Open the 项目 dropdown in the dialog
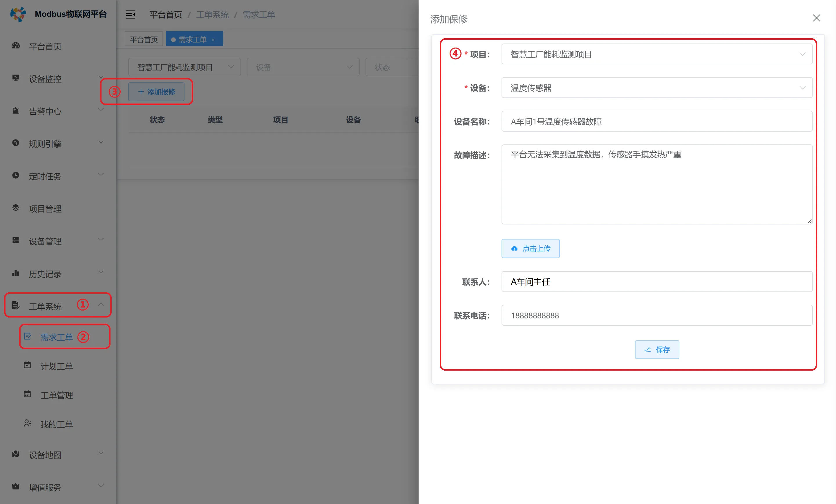The image size is (836, 504). point(803,54)
